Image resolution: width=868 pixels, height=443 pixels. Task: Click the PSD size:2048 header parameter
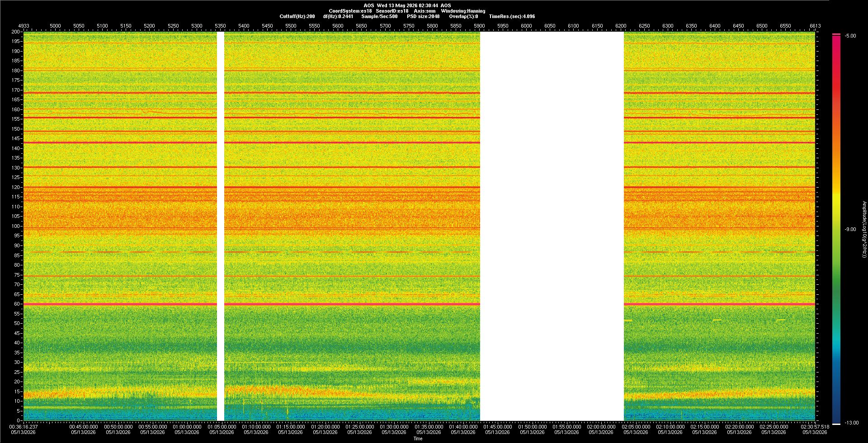423,16
